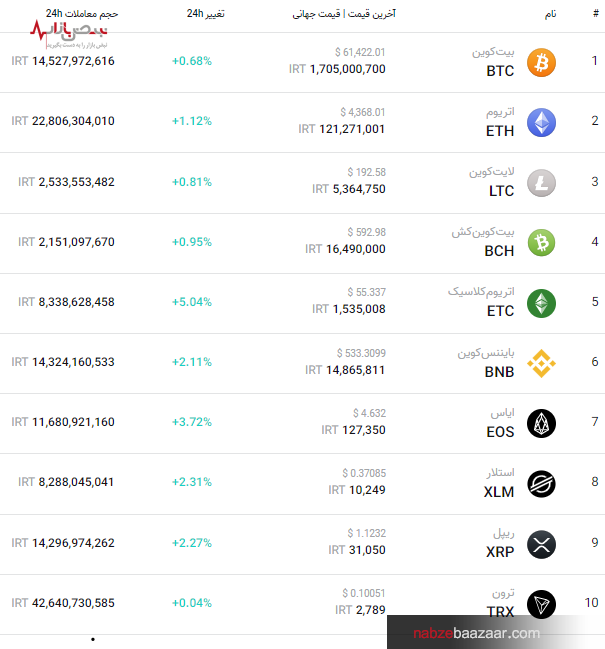Click the yellow Binance BNB icon

tap(541, 362)
